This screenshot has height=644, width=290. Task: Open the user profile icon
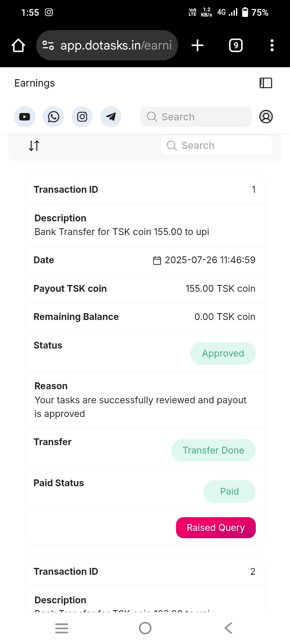(266, 117)
